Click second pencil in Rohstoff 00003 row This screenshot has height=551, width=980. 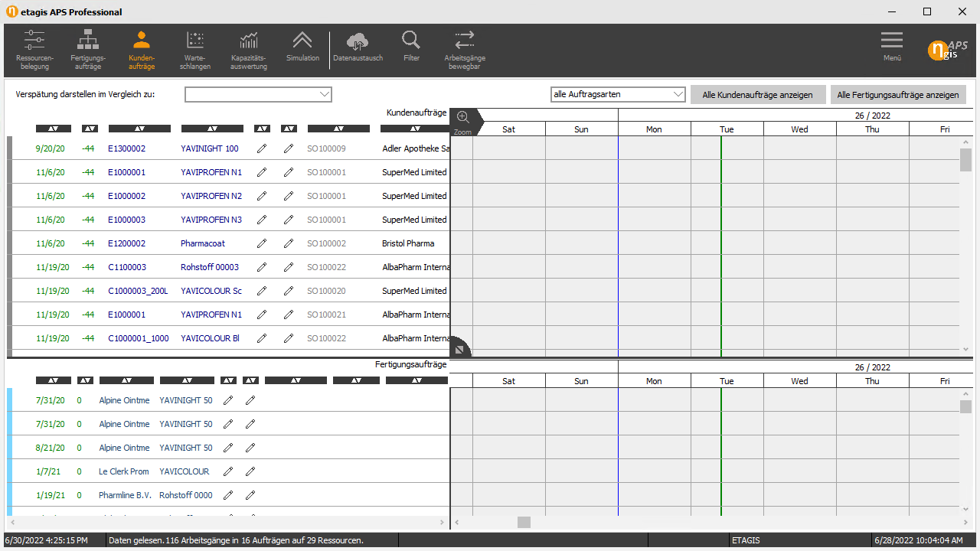click(289, 267)
